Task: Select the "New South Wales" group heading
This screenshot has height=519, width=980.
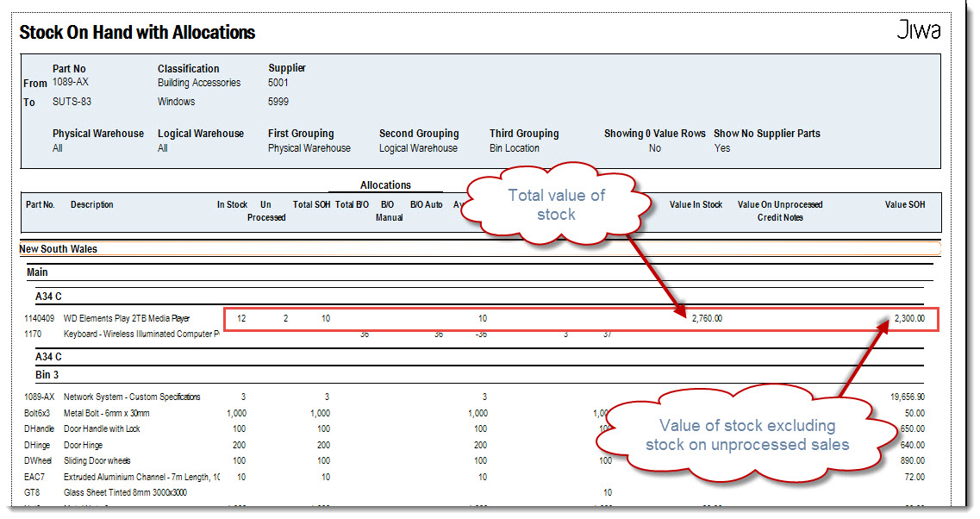Action: coord(58,249)
